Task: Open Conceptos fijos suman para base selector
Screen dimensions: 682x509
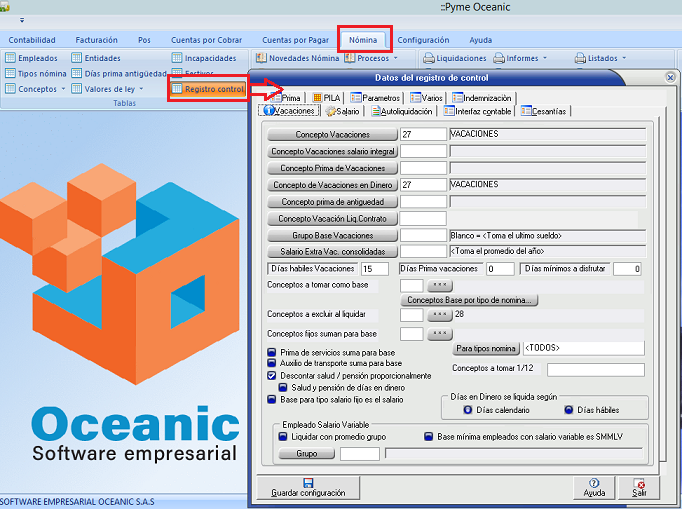Action: [x=440, y=334]
